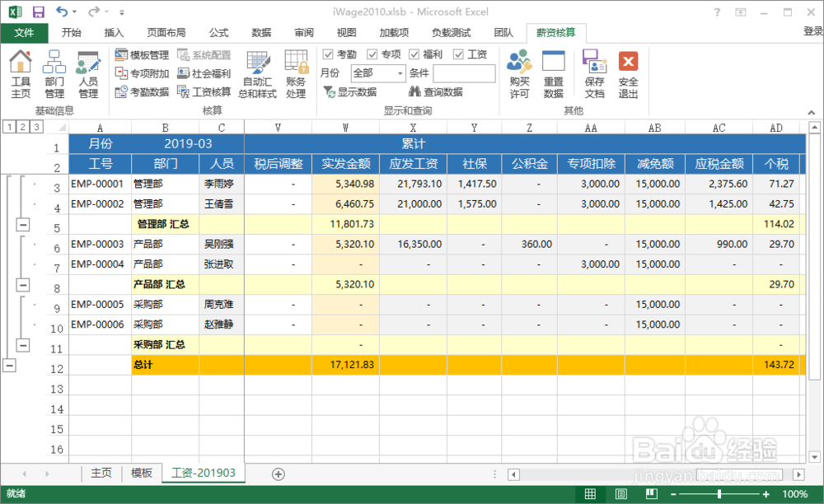This screenshot has height=504, width=824.
Task: Click the zoom slider handle
Action: click(x=719, y=494)
